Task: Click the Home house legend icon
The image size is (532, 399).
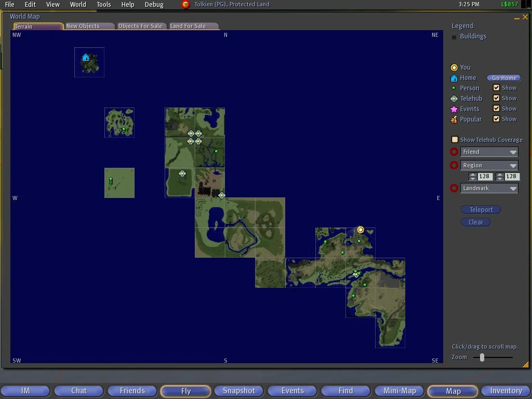Action: (454, 78)
